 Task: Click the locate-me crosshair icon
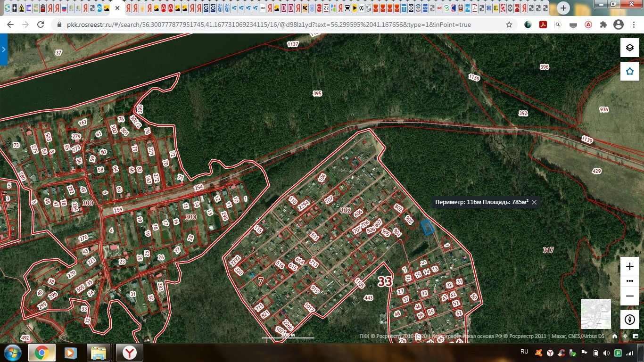click(625, 336)
